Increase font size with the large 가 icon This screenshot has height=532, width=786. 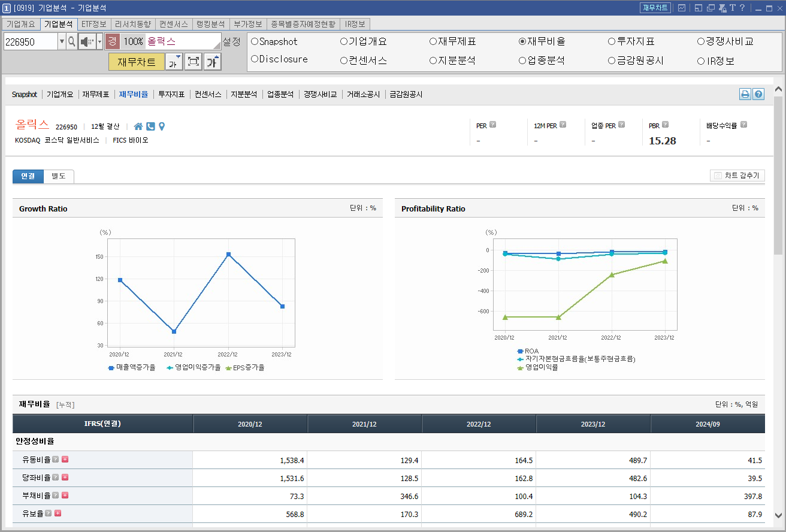click(213, 62)
